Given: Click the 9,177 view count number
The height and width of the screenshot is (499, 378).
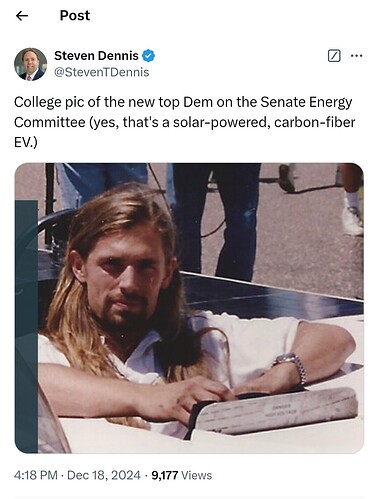Looking at the screenshot, I should [165, 475].
